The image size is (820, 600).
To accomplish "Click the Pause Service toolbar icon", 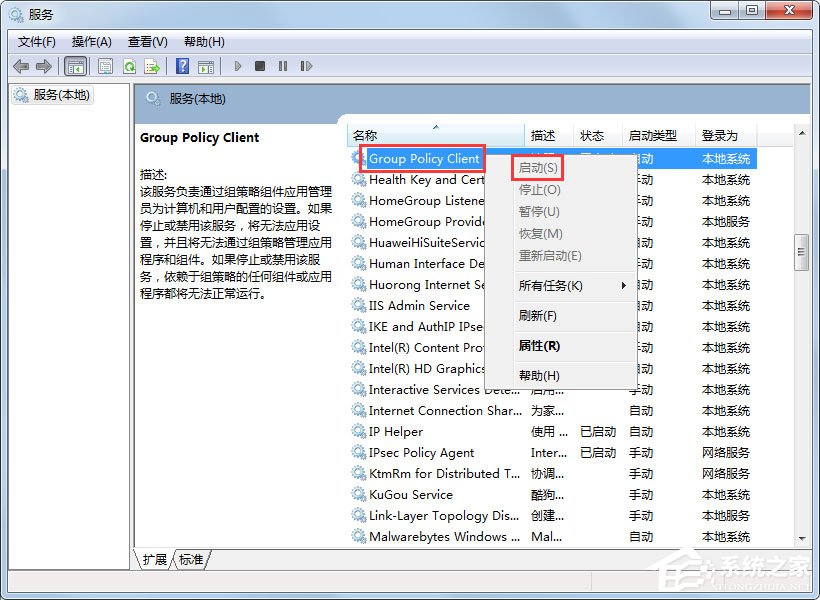I will (283, 66).
